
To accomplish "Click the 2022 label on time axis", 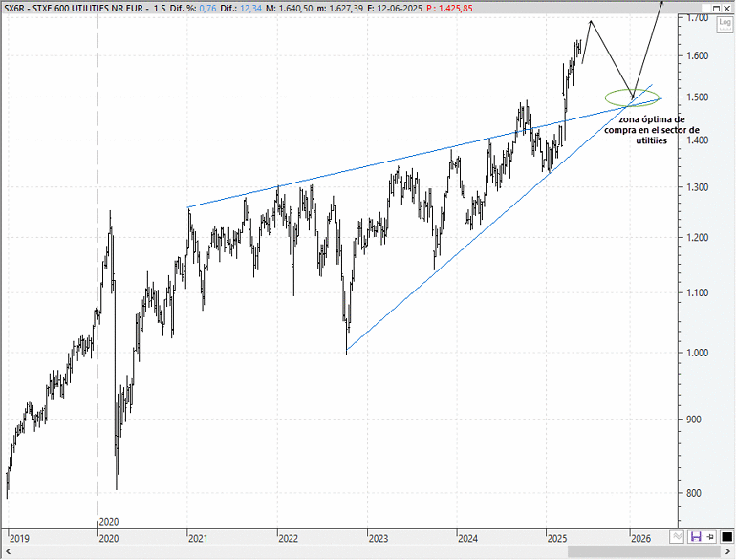I will pos(289,538).
